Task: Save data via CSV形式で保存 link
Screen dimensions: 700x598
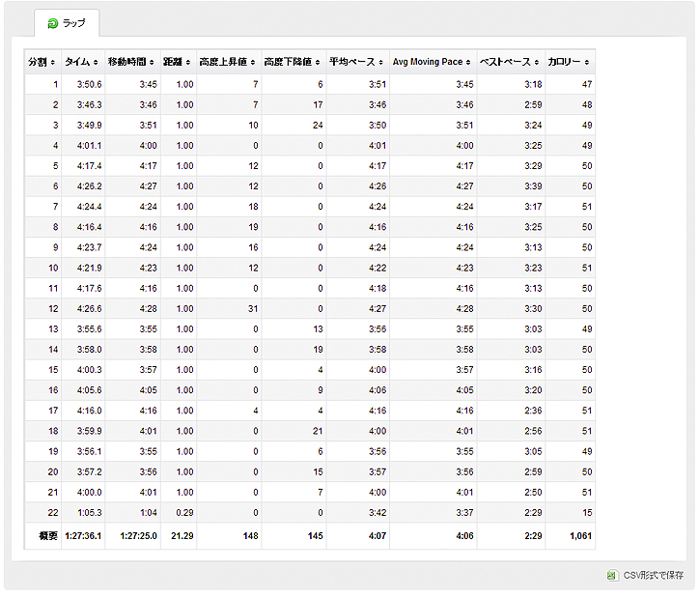Action: pyautogui.click(x=654, y=576)
